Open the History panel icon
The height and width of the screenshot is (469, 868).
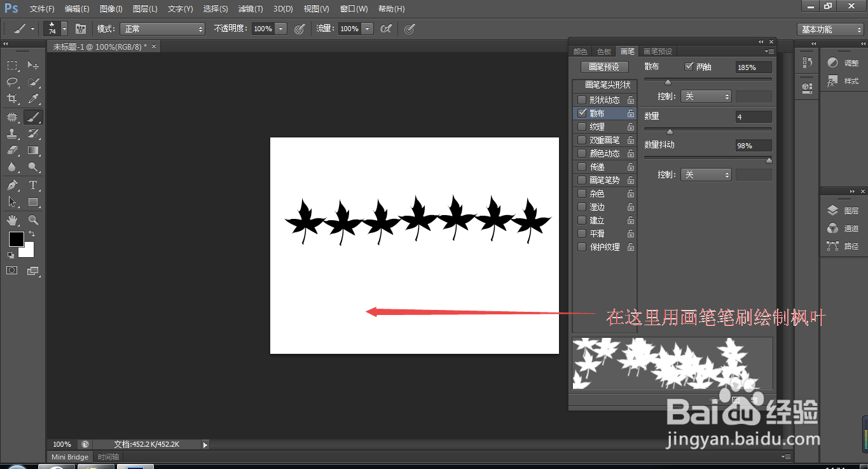tap(808, 62)
